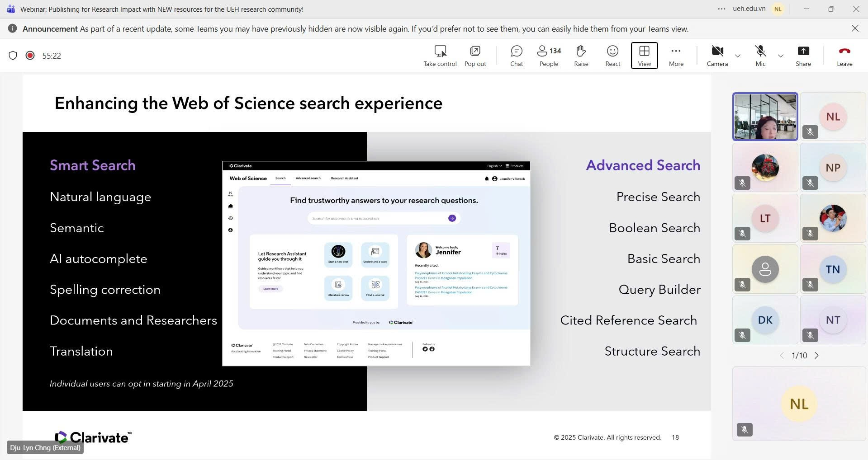The height and width of the screenshot is (460, 868).
Task: Open the React emoji menu
Action: (612, 56)
